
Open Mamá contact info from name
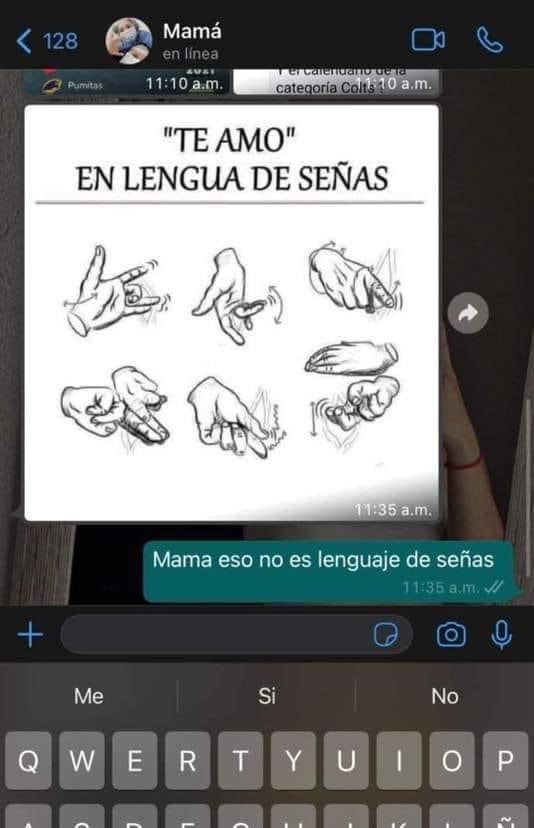coord(192,32)
